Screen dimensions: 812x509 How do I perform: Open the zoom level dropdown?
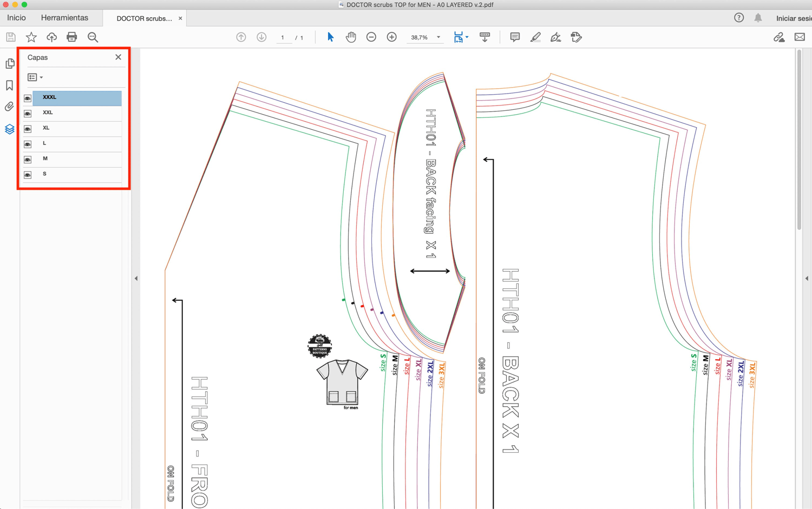click(438, 37)
